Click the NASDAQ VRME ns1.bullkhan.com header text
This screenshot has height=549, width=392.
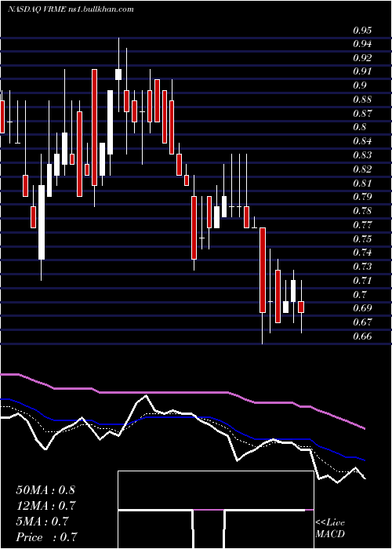pos(71,9)
